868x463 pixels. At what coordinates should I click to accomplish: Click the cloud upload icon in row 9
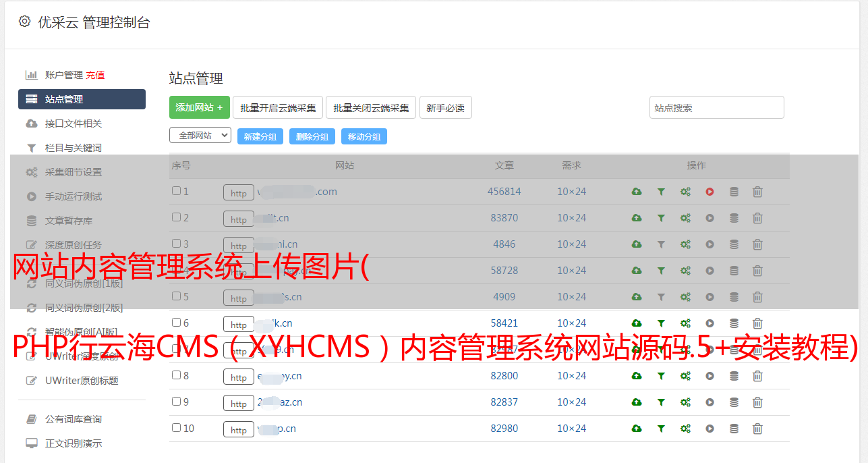coord(637,402)
